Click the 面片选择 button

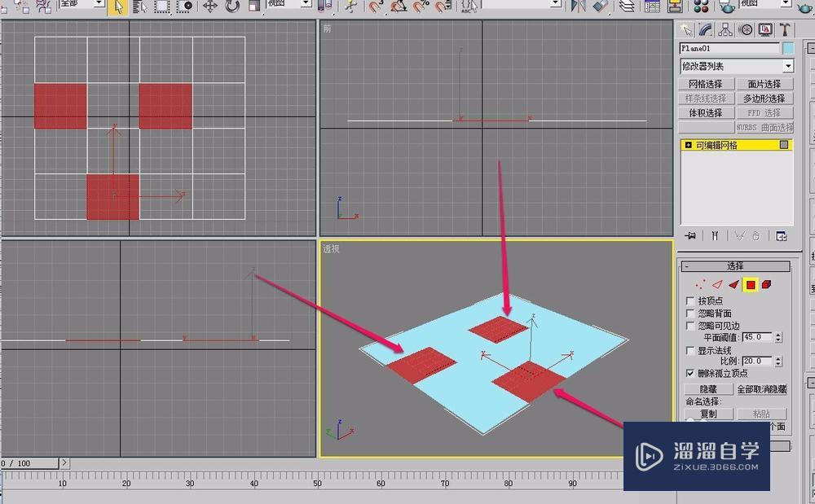click(764, 84)
